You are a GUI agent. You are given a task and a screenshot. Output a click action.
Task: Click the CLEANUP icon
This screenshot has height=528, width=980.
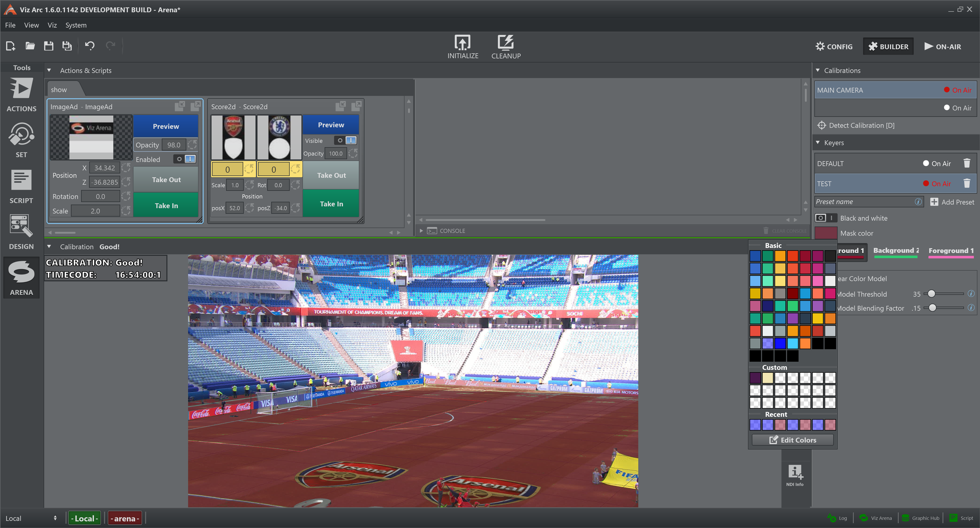point(506,43)
